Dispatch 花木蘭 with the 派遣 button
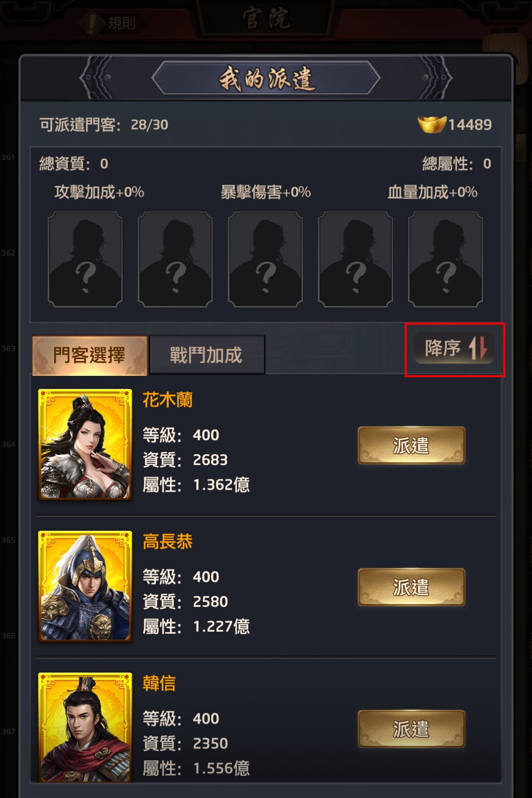Screen dimensions: 532x798 pos(411,446)
